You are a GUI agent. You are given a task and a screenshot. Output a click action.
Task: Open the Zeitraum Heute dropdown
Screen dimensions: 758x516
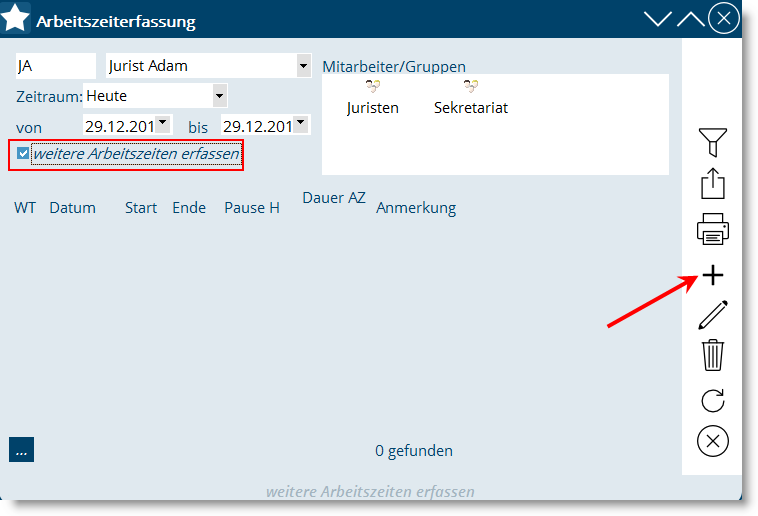pos(219,95)
